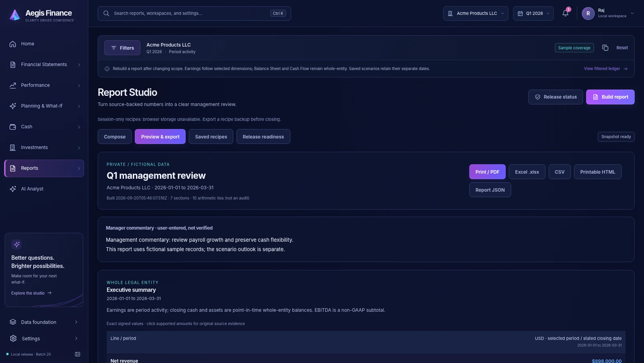Expand the Cash section
Viewport: 644px width, 363px height.
(79, 127)
